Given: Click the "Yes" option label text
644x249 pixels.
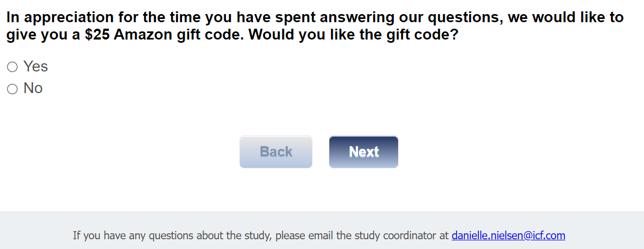Looking at the screenshot, I should click(36, 67).
